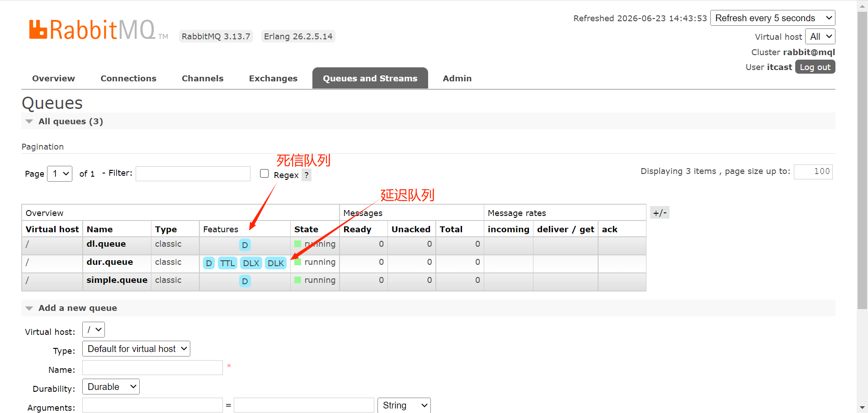This screenshot has height=413, width=868.
Task: Go to the Exchanges tab
Action: (x=273, y=78)
